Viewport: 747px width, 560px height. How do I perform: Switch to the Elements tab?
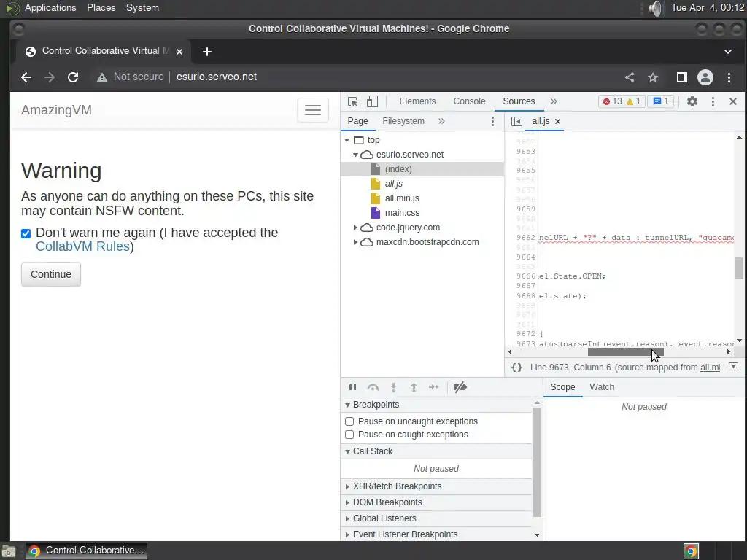pos(417,101)
